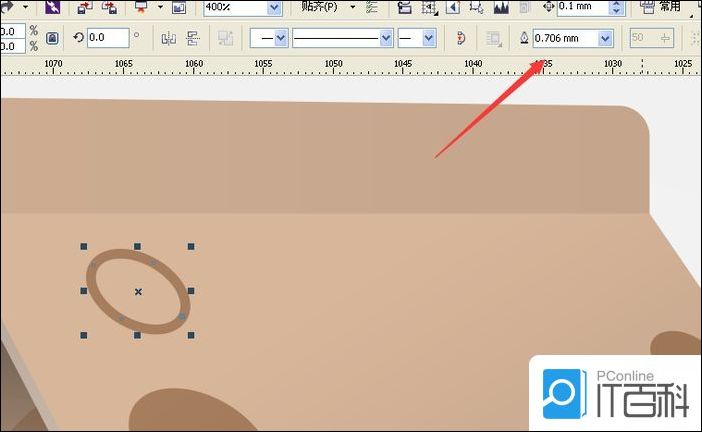
Task: Click the top scale percent field
Action: point(12,31)
